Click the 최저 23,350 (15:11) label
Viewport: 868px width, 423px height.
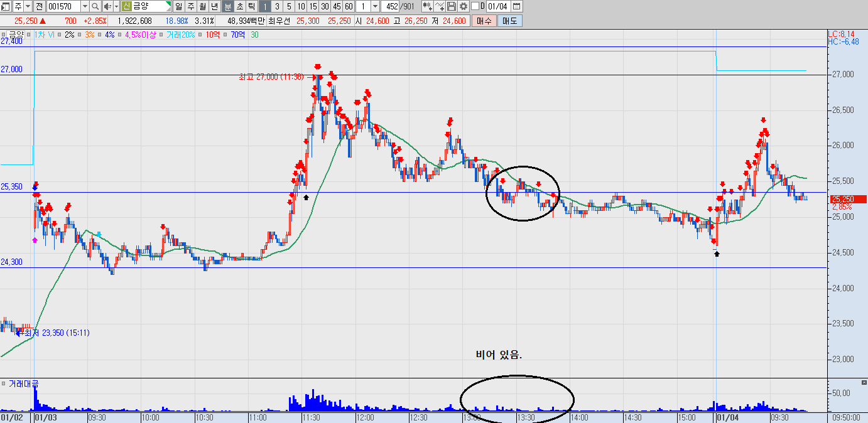(x=57, y=333)
